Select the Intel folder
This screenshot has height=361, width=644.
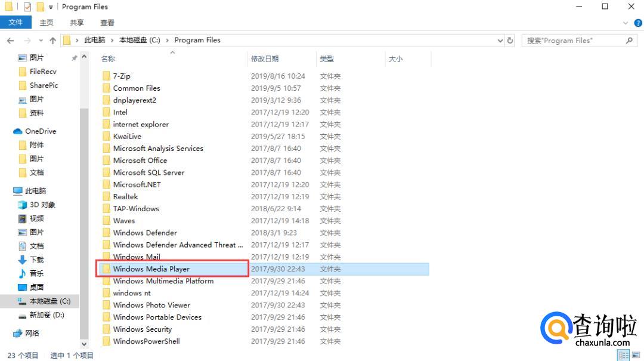(120, 112)
